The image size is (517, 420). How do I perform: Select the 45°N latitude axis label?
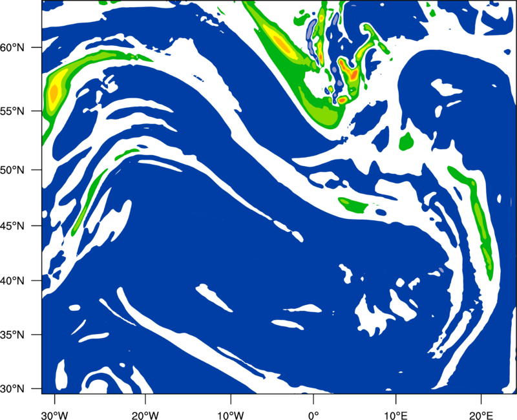tap(12, 226)
